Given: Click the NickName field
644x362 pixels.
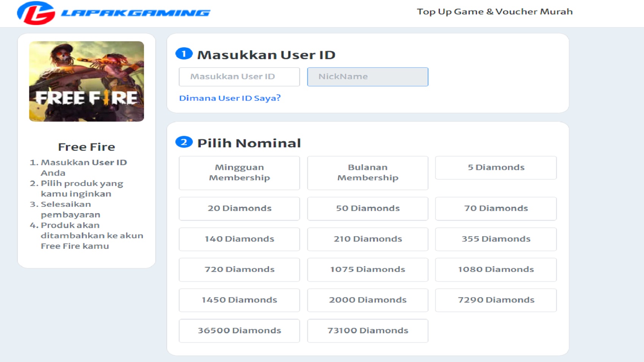Looking at the screenshot, I should 367,76.
